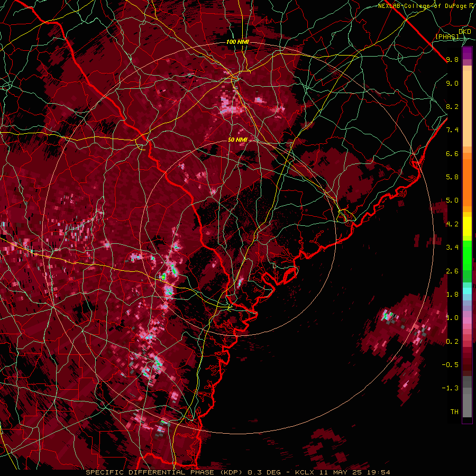
Task: Click the -1.3 value on the color scale
Action: click(x=450, y=388)
